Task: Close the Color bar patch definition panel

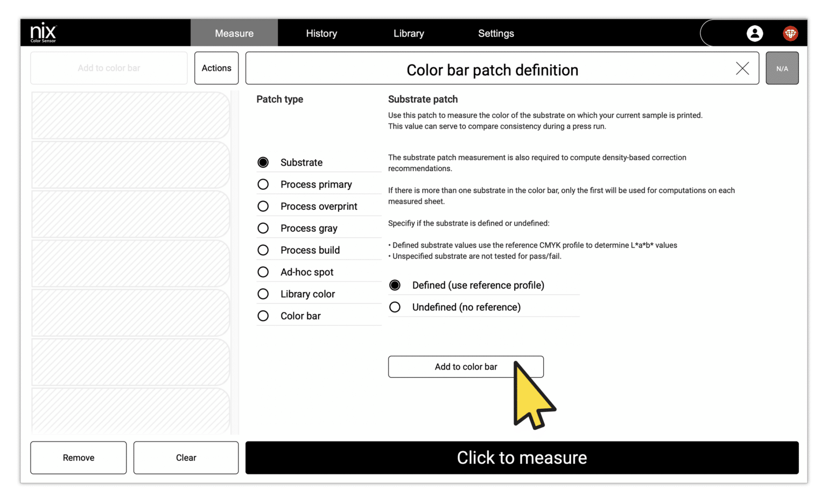Action: point(742,69)
